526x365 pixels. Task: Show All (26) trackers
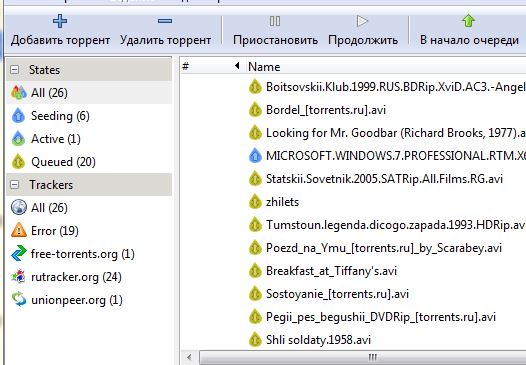pyautogui.click(x=89, y=207)
